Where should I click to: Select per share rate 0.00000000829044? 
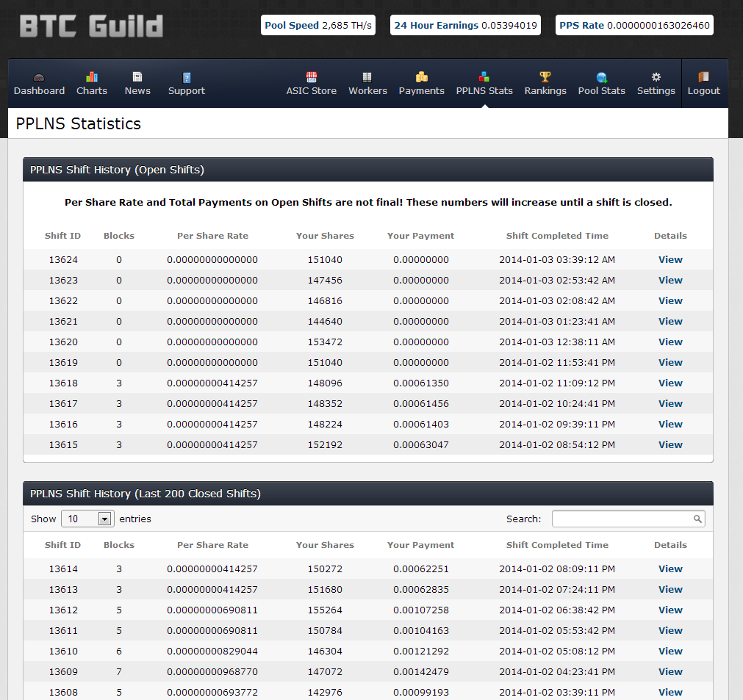click(212, 652)
